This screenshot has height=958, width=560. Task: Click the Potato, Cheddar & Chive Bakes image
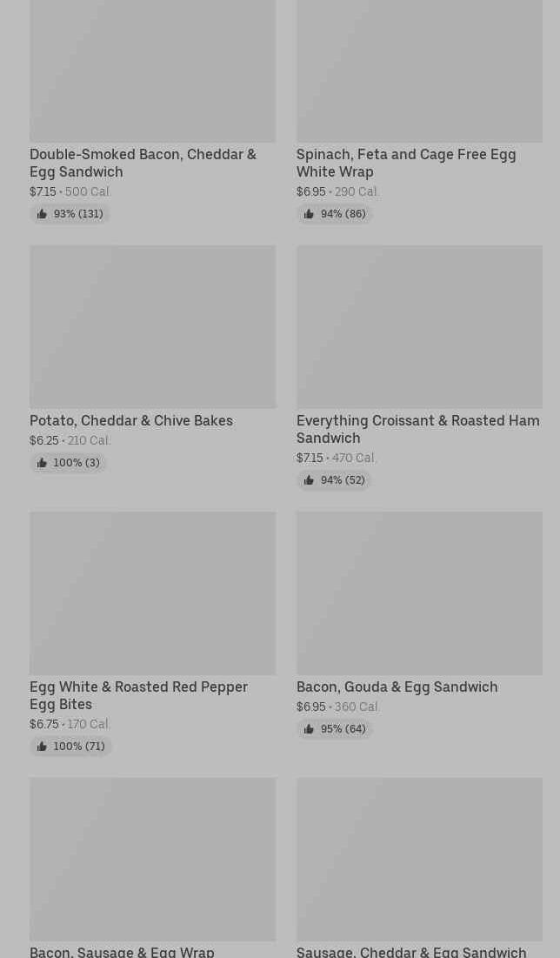[152, 327]
